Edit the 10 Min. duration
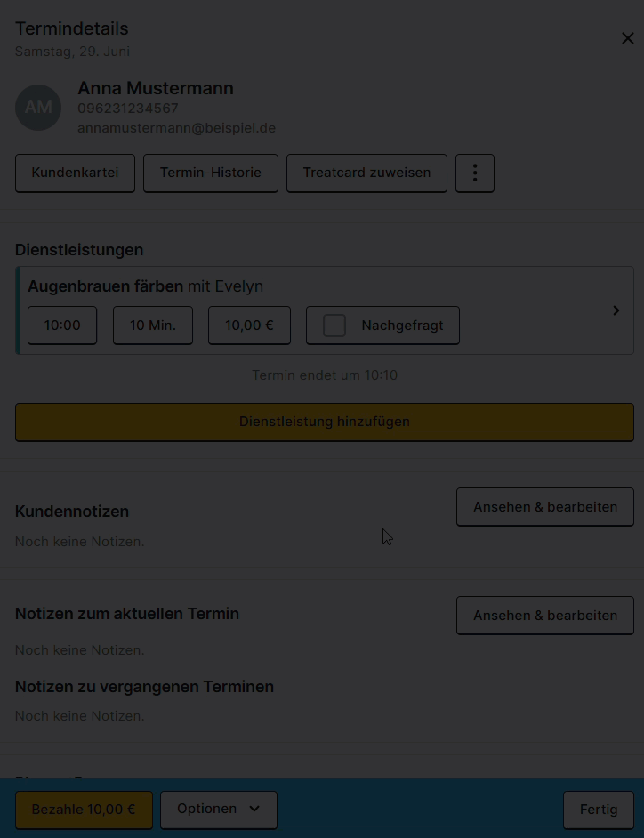This screenshot has height=838, width=644. [x=153, y=326]
